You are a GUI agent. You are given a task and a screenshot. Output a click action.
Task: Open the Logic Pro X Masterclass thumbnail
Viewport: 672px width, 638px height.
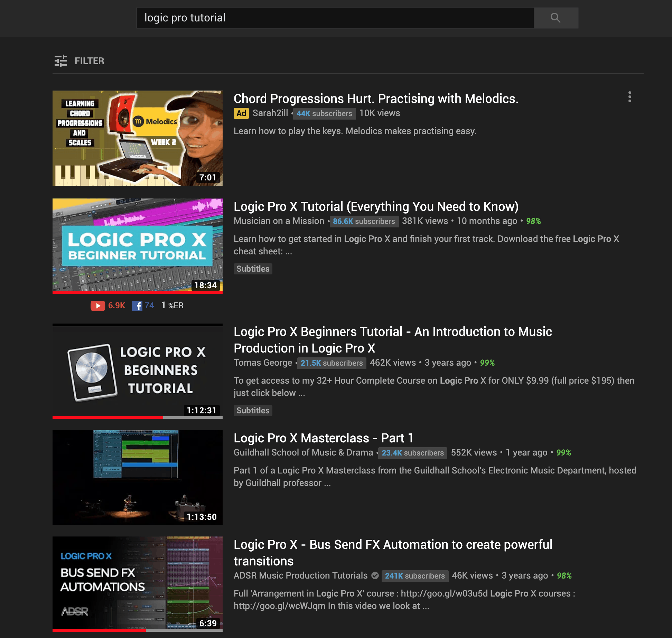point(138,478)
